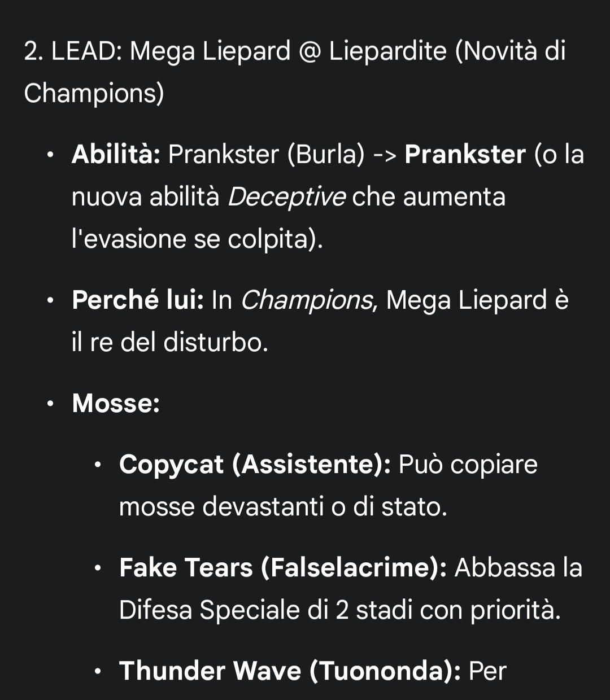Tap the italic word "Deceptive"
Screen dimensions: 610x700
tap(286, 197)
